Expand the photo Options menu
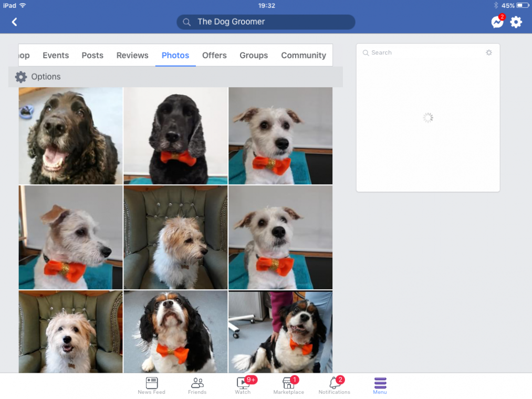This screenshot has height=399, width=532. tap(38, 77)
